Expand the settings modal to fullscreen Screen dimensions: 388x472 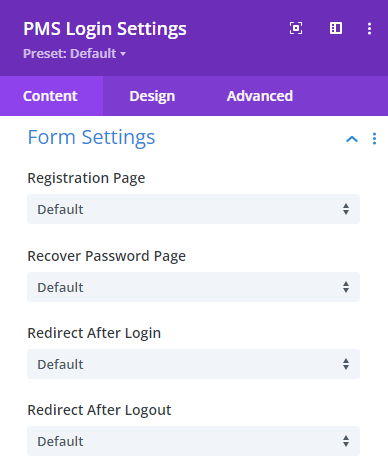296,28
